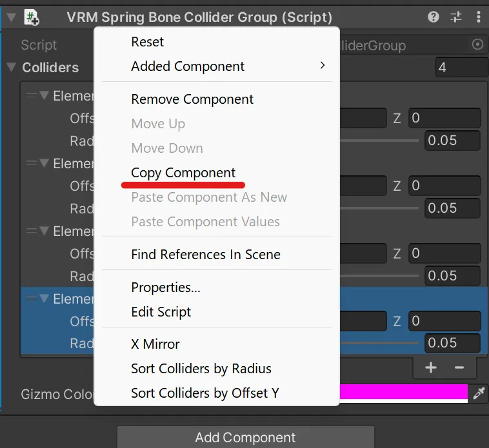Add a collider with the plus icon

[x=431, y=367]
